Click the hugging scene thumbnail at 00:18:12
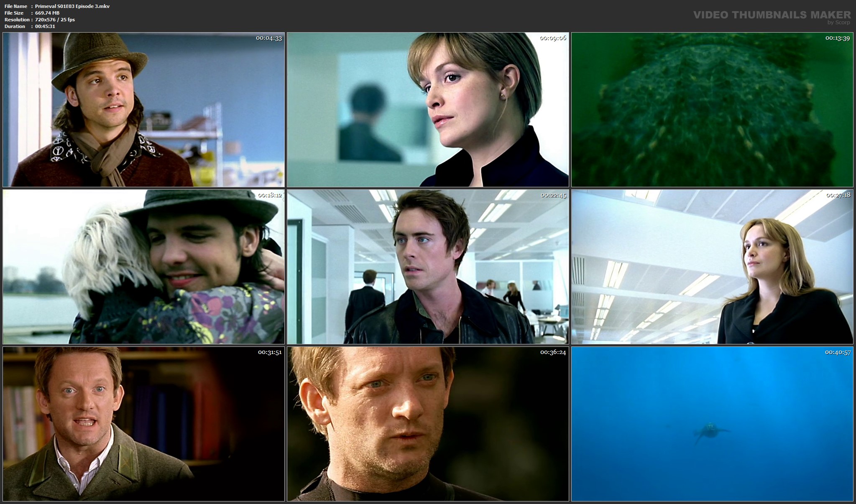 click(143, 267)
